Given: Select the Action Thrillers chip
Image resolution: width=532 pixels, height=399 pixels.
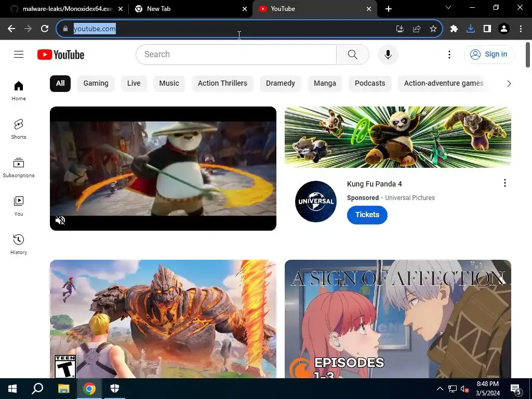Looking at the screenshot, I should click(x=222, y=84).
